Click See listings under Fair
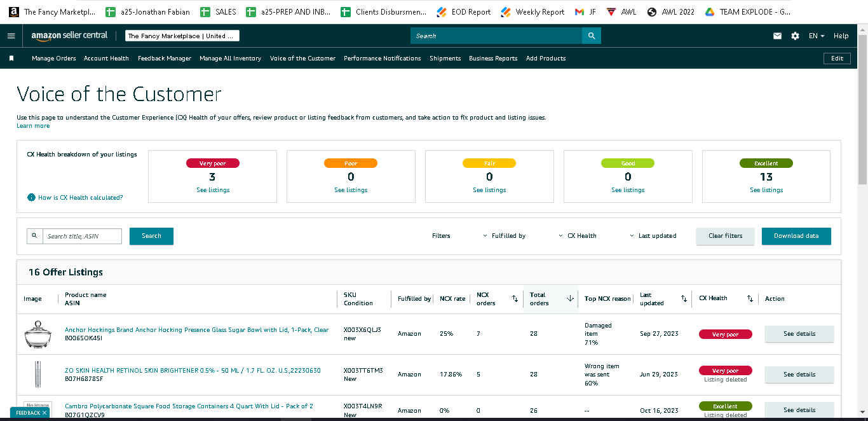 coord(489,190)
